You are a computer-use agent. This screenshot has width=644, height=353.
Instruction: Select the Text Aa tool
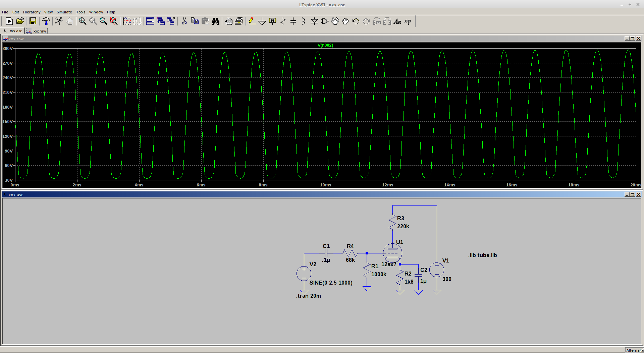coord(397,21)
